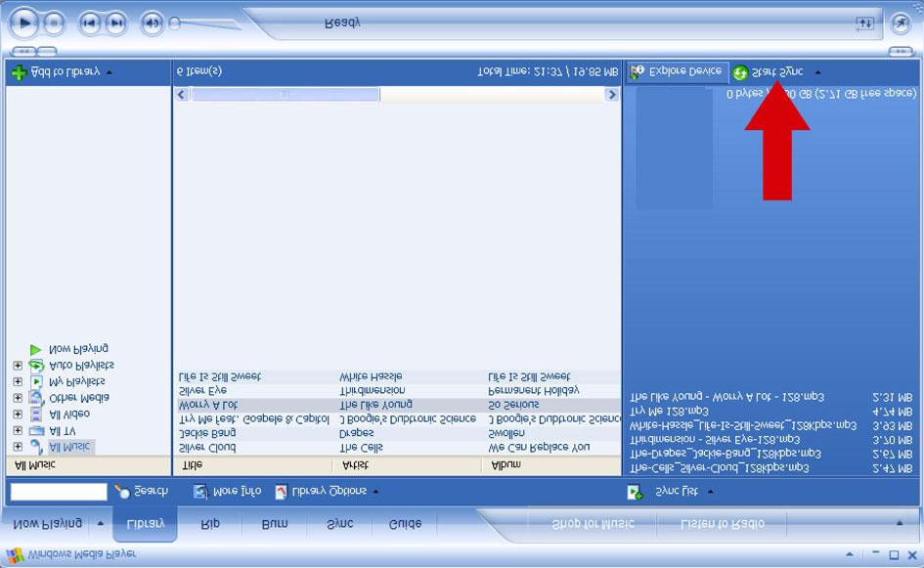Click the title bar menu arrow
The width and height of the screenshot is (924, 568).
[x=849, y=554]
